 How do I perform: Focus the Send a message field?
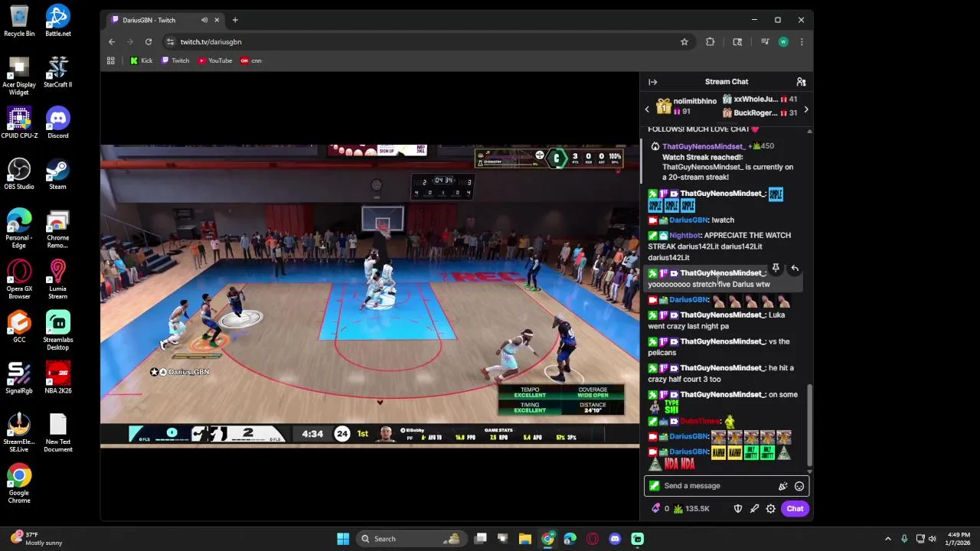(726, 486)
